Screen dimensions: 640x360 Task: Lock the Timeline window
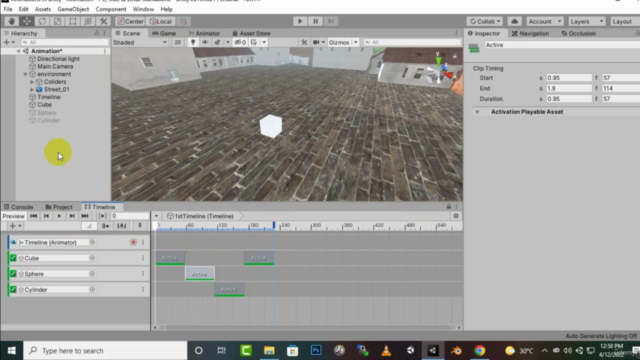click(449, 207)
